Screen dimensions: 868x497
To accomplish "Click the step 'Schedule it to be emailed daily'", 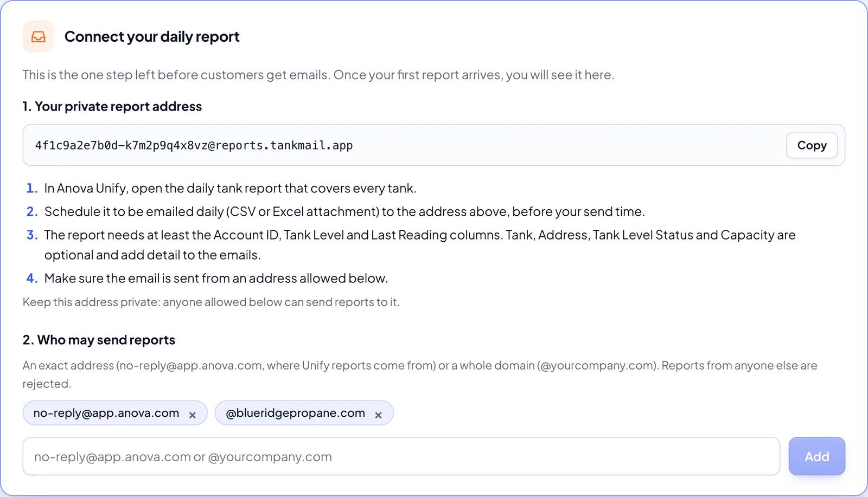I will (x=344, y=211).
